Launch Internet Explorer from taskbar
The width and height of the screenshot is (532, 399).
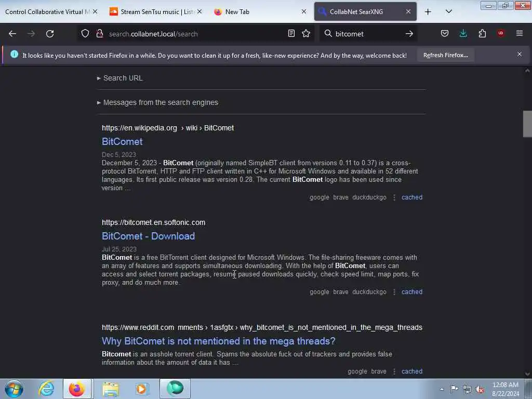pyautogui.click(x=46, y=389)
